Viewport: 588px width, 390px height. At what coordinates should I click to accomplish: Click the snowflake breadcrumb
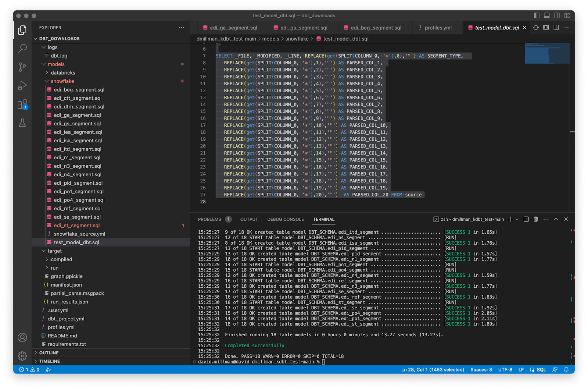coord(297,39)
